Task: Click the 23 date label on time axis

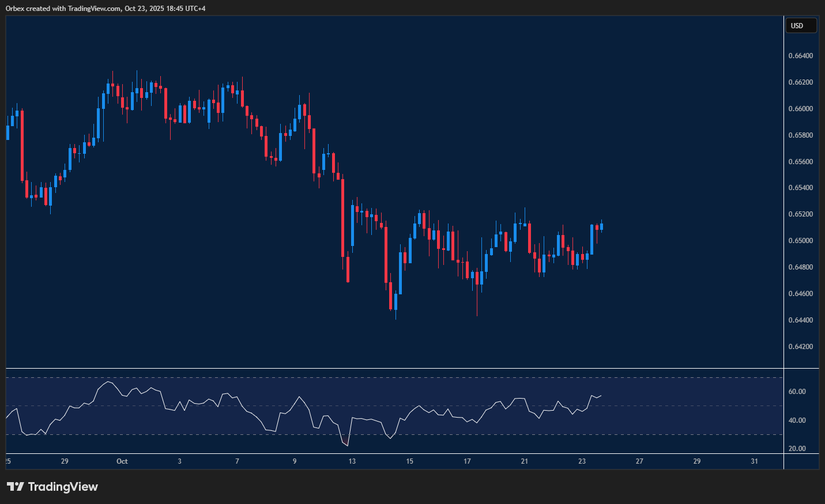Action: 582,461
